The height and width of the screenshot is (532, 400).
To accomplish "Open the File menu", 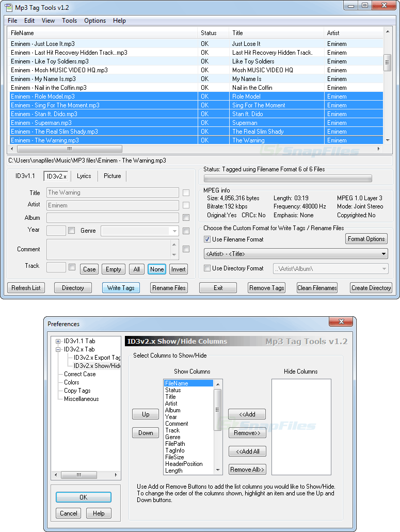I will point(12,21).
